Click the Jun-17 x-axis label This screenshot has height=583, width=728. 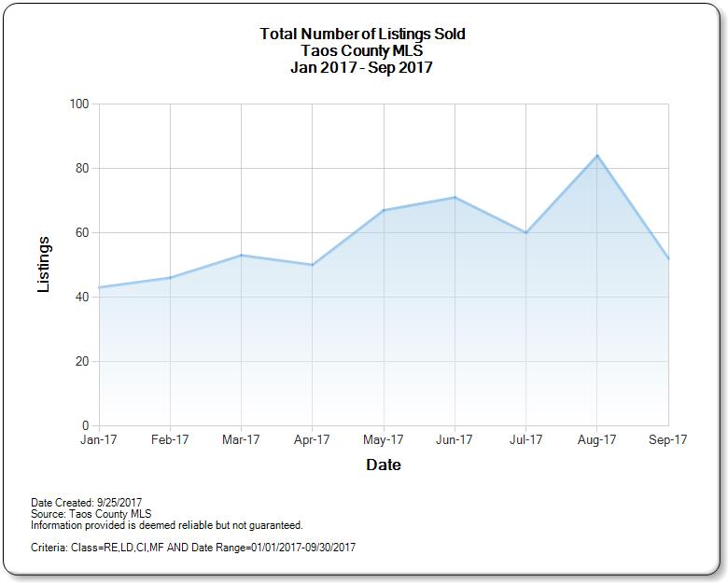[455, 440]
